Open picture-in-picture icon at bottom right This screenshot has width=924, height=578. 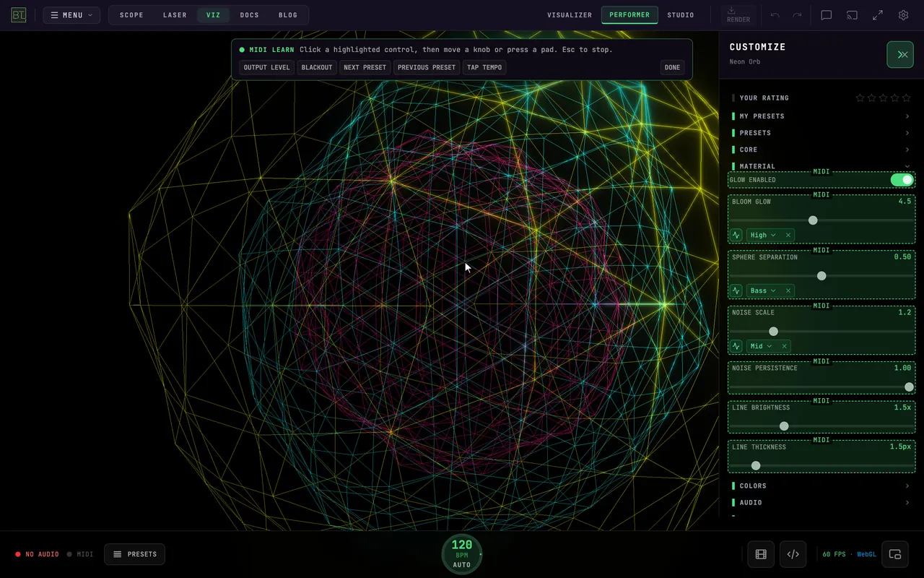pos(895,554)
